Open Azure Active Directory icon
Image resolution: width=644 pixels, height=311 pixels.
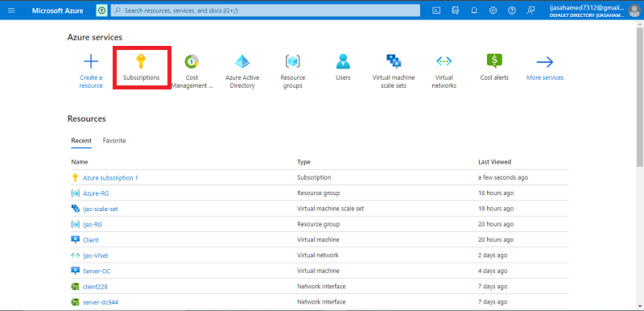242,61
